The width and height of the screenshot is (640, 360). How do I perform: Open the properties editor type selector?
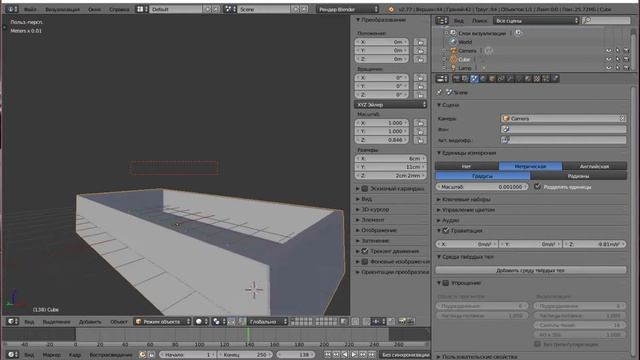(442, 78)
